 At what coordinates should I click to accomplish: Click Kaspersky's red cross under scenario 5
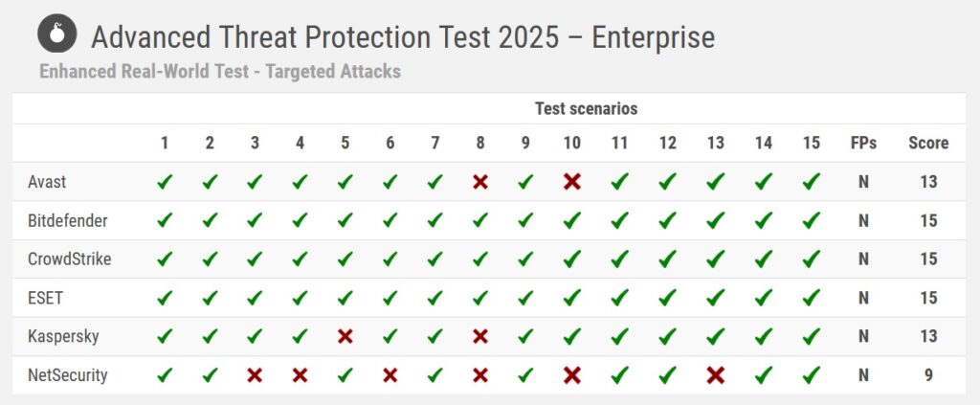click(345, 336)
